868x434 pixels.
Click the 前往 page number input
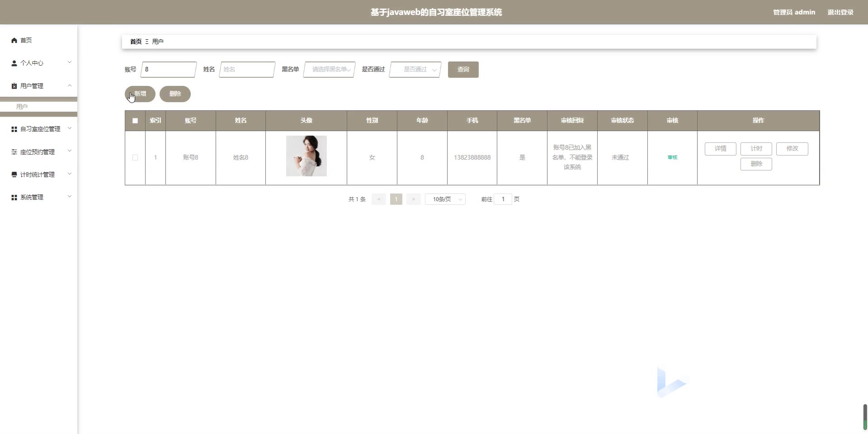[503, 199]
